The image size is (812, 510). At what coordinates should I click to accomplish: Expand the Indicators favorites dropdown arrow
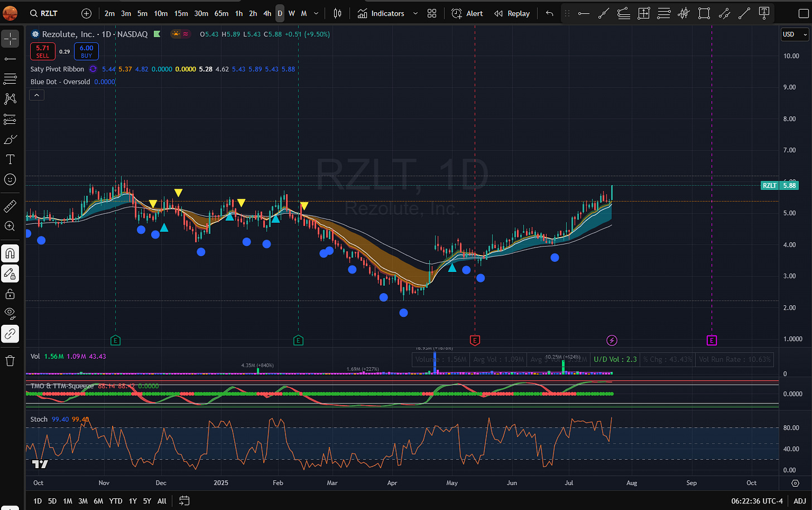pos(415,13)
